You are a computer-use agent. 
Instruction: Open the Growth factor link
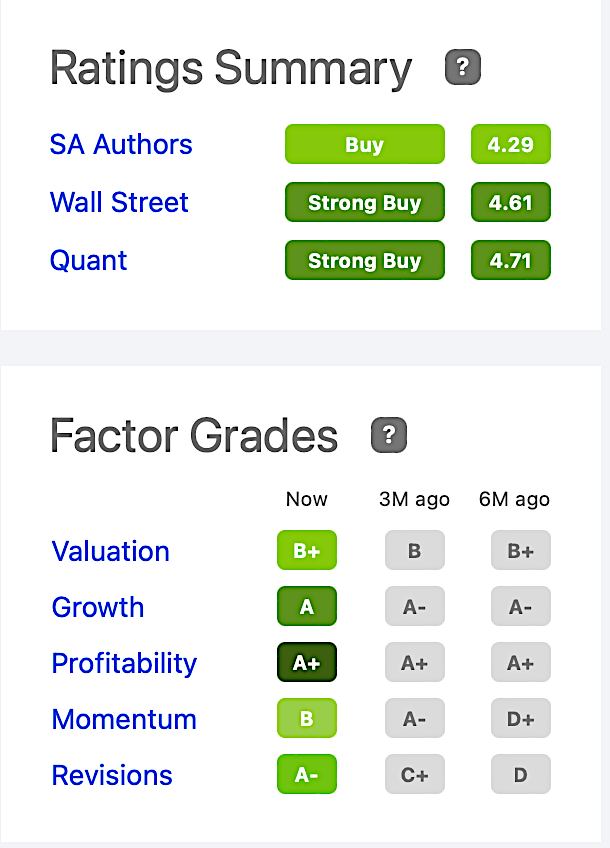(98, 607)
